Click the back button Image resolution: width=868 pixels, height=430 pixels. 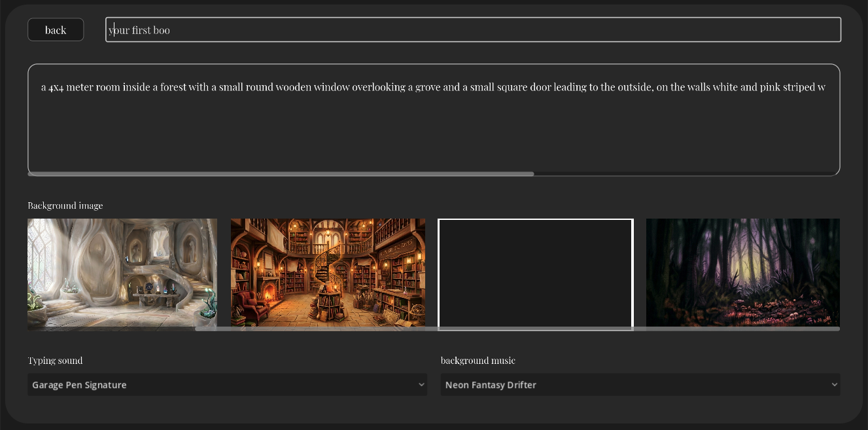click(56, 29)
